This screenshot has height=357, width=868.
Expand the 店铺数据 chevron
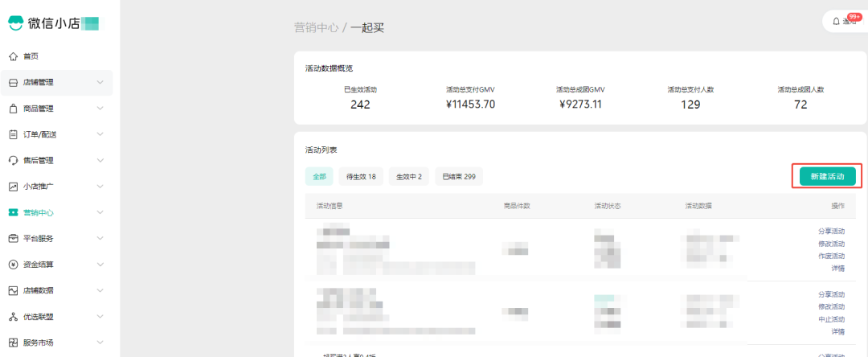100,290
